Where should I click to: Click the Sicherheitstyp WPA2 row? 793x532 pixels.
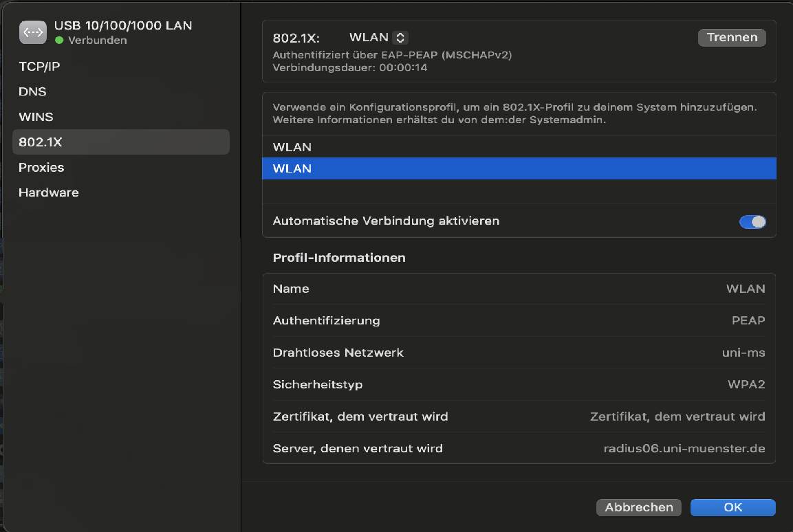pos(519,384)
